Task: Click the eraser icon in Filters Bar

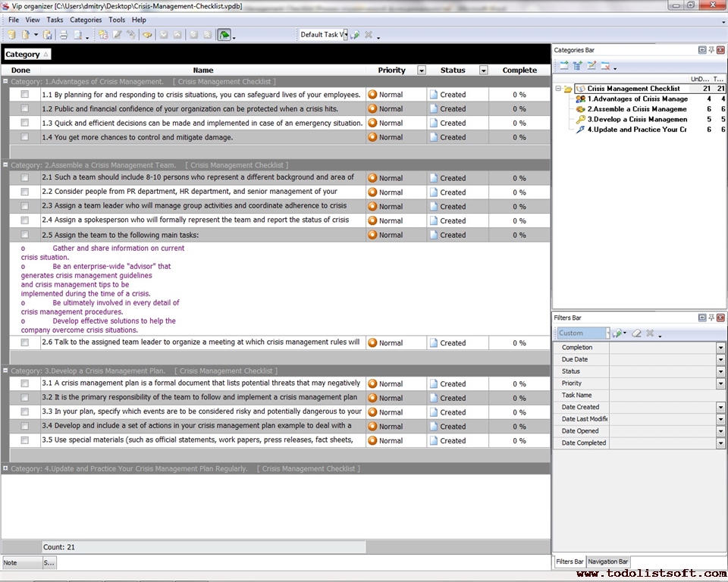Action: tap(636, 333)
